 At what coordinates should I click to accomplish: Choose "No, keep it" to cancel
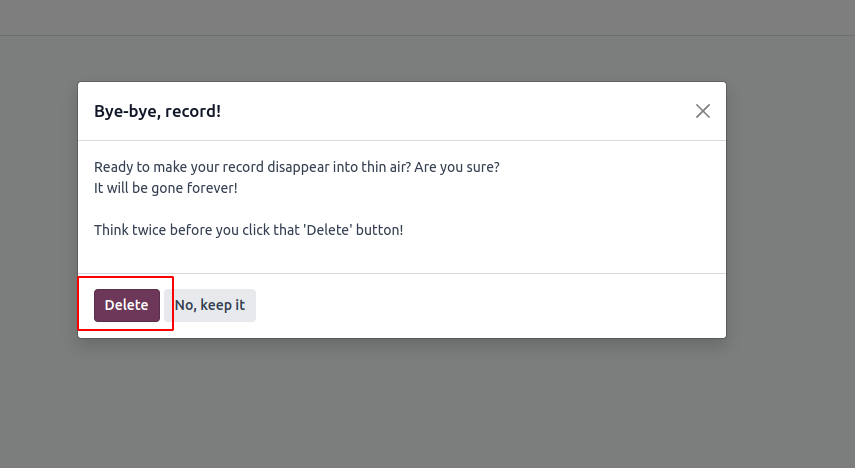[x=210, y=305]
